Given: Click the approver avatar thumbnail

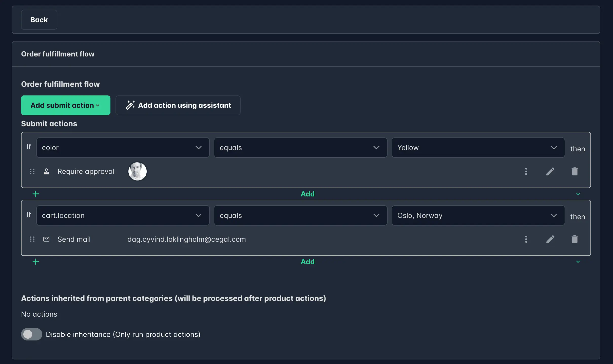Looking at the screenshot, I should (138, 171).
